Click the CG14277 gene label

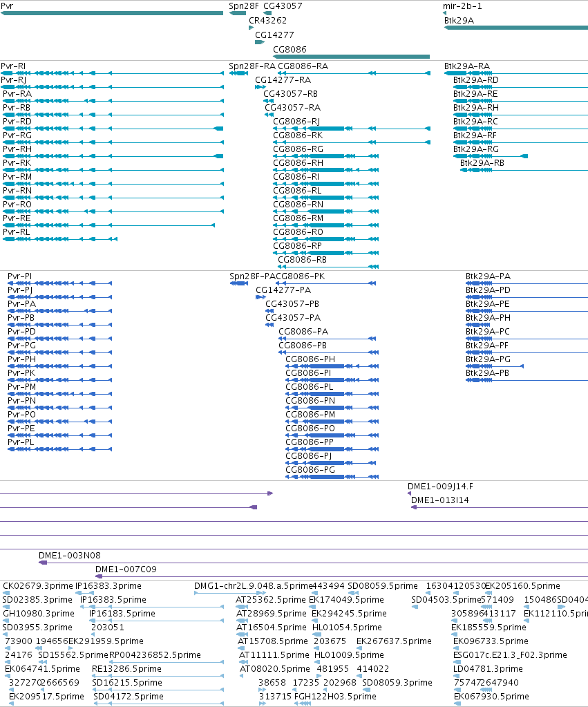(274, 35)
